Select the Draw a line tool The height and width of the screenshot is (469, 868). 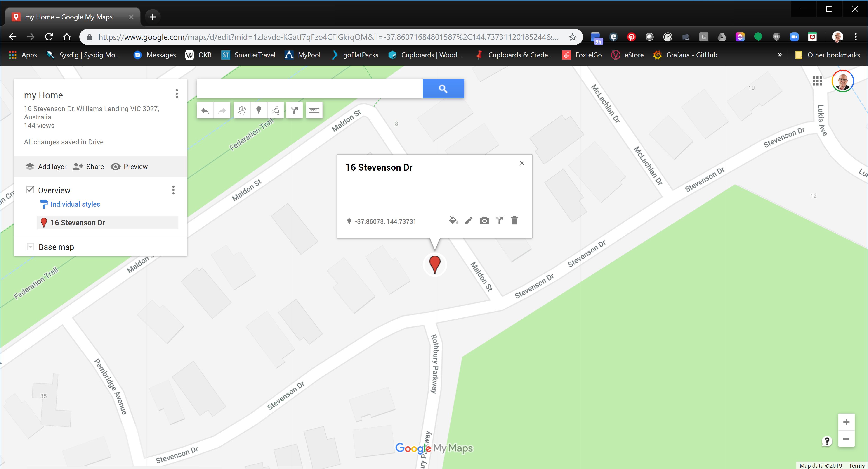tap(276, 110)
